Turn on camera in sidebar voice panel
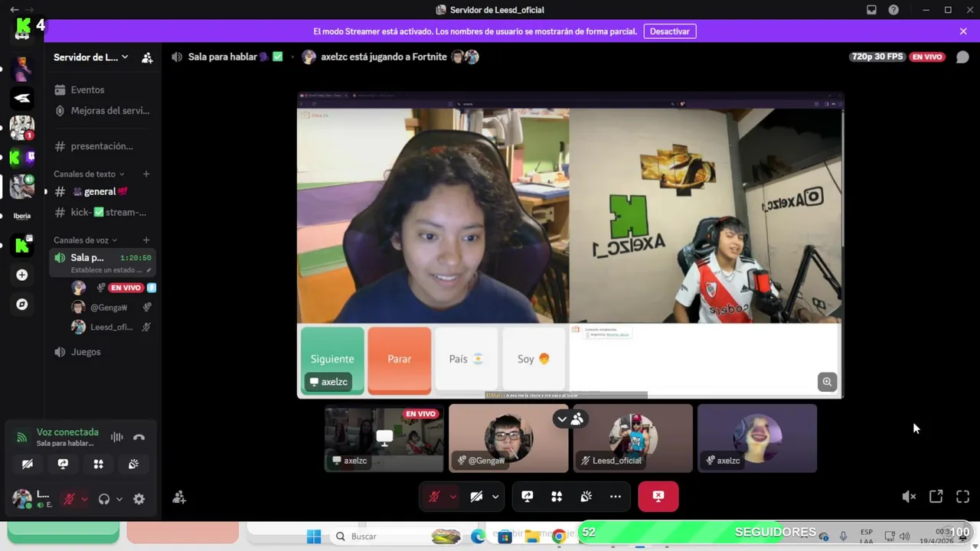Screen dimensions: 980x551 (28, 464)
